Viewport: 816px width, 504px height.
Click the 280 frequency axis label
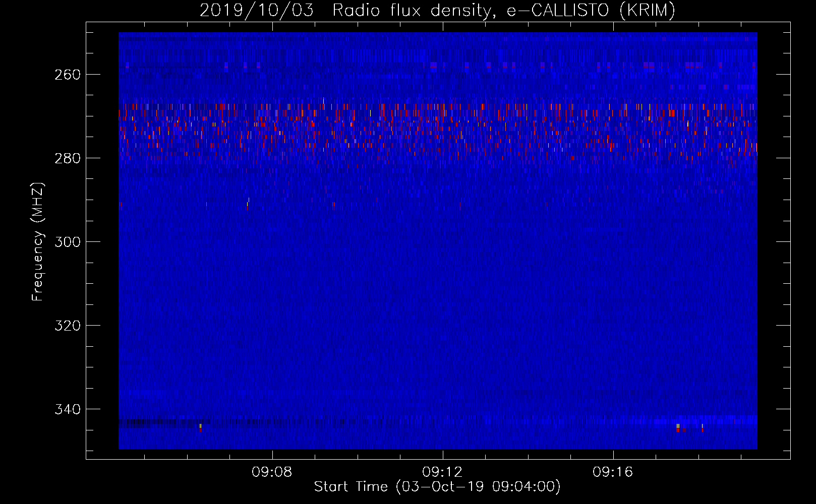pos(68,158)
